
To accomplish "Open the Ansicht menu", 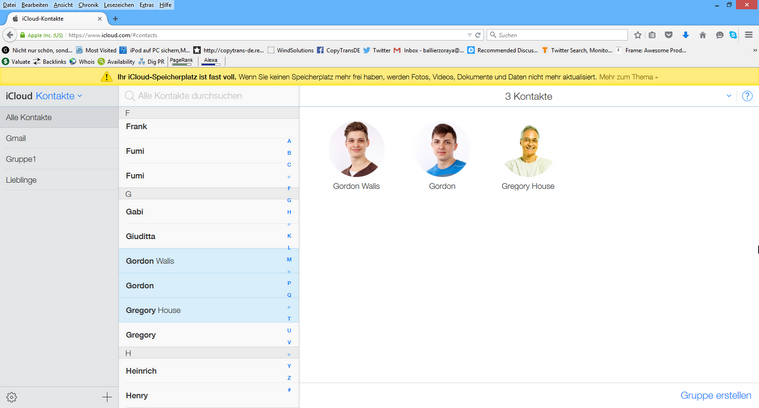I will [63, 5].
